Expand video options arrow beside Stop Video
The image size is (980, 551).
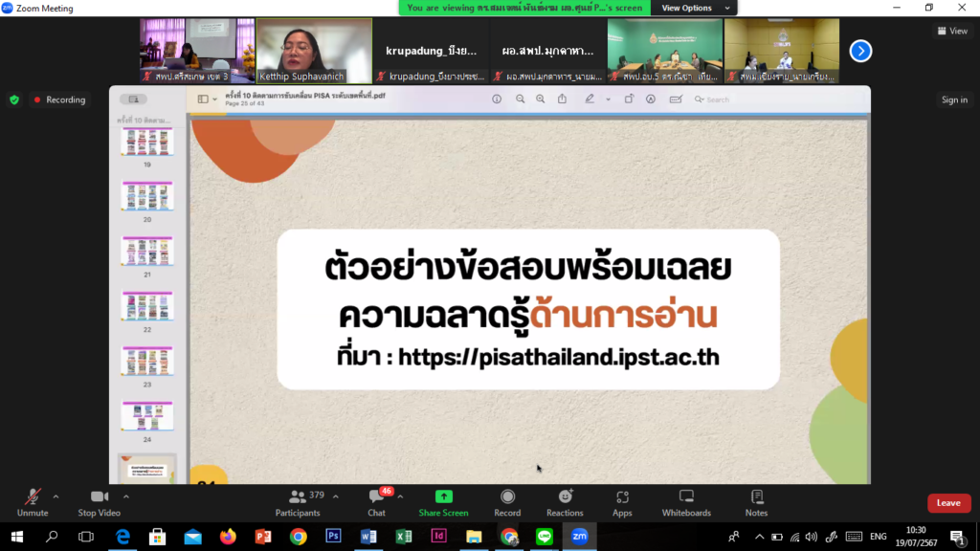tap(126, 496)
